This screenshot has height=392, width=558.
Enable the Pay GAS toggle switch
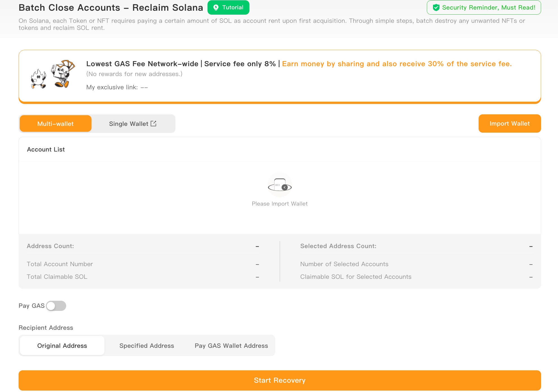pyautogui.click(x=56, y=306)
